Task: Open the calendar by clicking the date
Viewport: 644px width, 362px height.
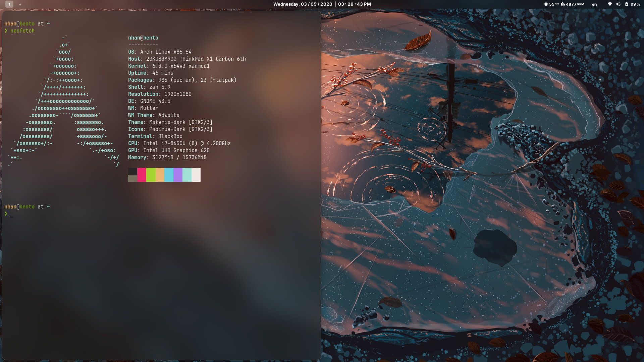Action: 303,4
